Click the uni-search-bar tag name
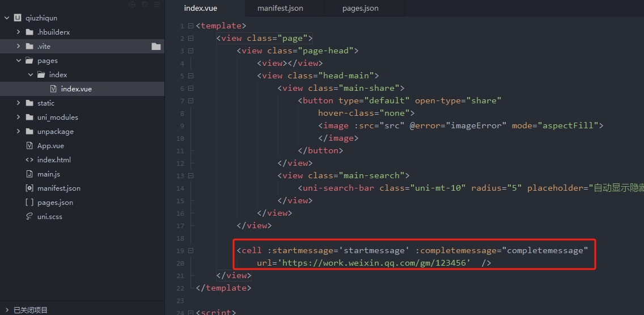This screenshot has height=315, width=644. (x=338, y=188)
